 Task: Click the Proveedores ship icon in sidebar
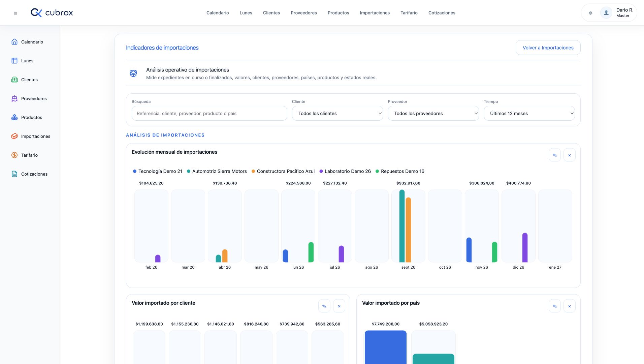click(14, 98)
